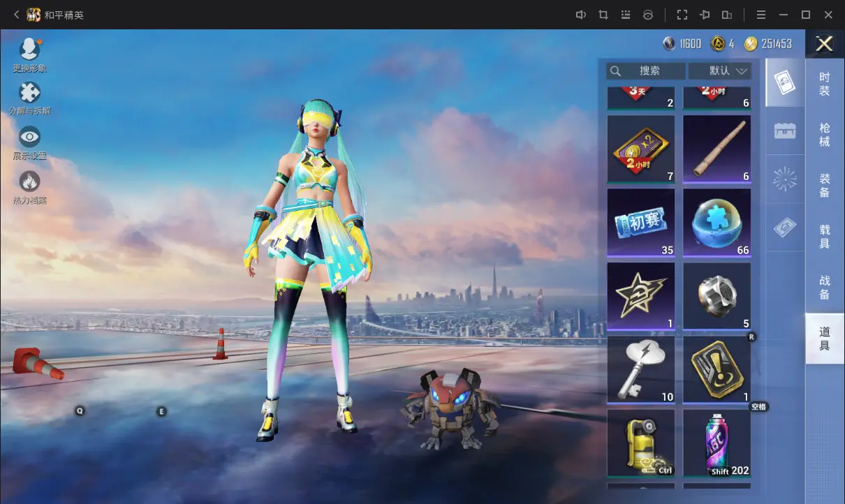This screenshot has height=504, width=845.
Task: Close the inventory with the X button
Action: point(825,44)
